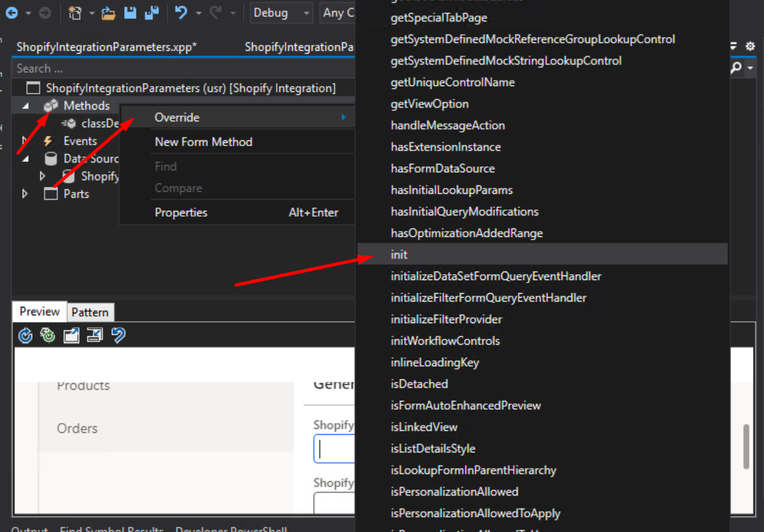Click the dock preview window icon
This screenshot has width=764, height=532.
(95, 335)
